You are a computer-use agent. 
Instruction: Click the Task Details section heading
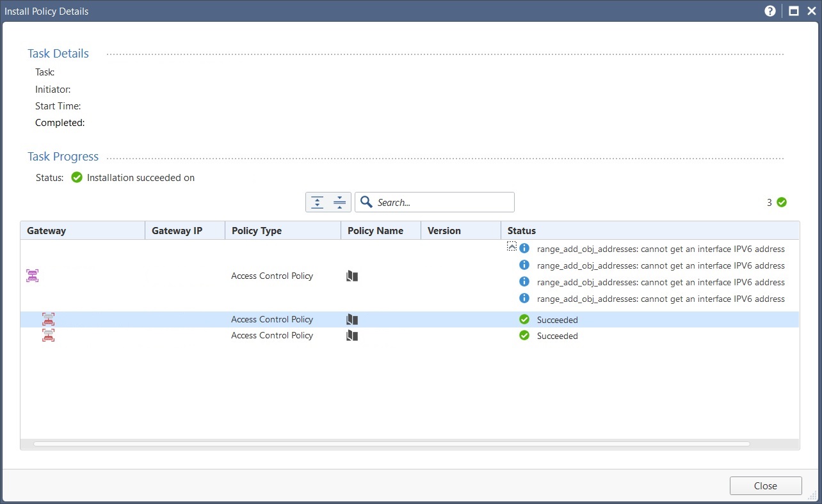point(58,54)
